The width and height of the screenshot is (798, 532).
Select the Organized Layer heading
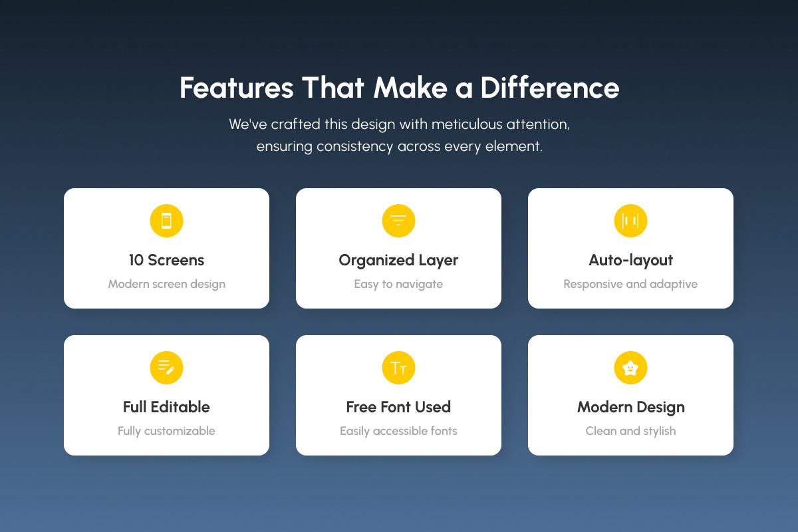[x=398, y=261]
